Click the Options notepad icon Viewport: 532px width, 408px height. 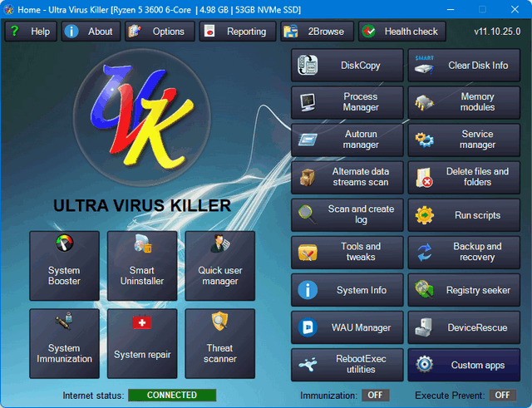tap(135, 32)
